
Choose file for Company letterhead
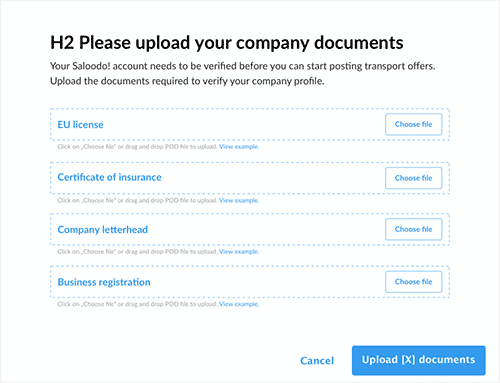pos(413,229)
